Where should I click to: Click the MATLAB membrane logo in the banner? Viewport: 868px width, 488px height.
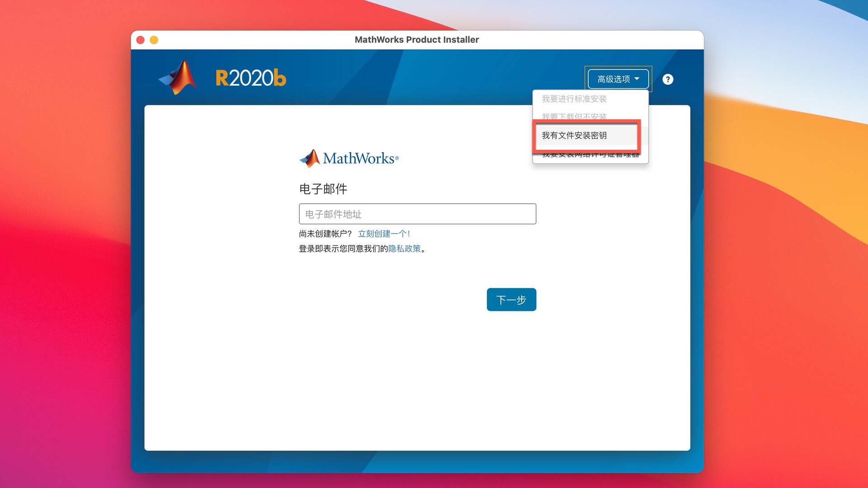(x=177, y=76)
